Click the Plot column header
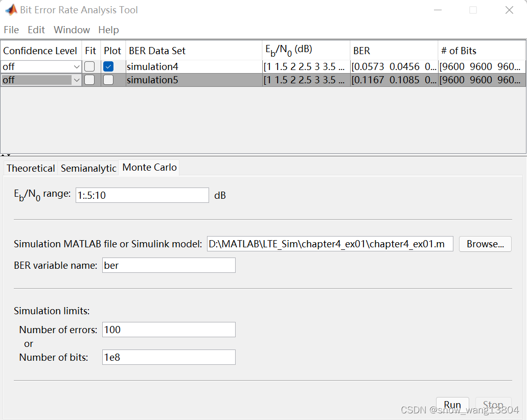The image size is (527, 420). [x=112, y=51]
